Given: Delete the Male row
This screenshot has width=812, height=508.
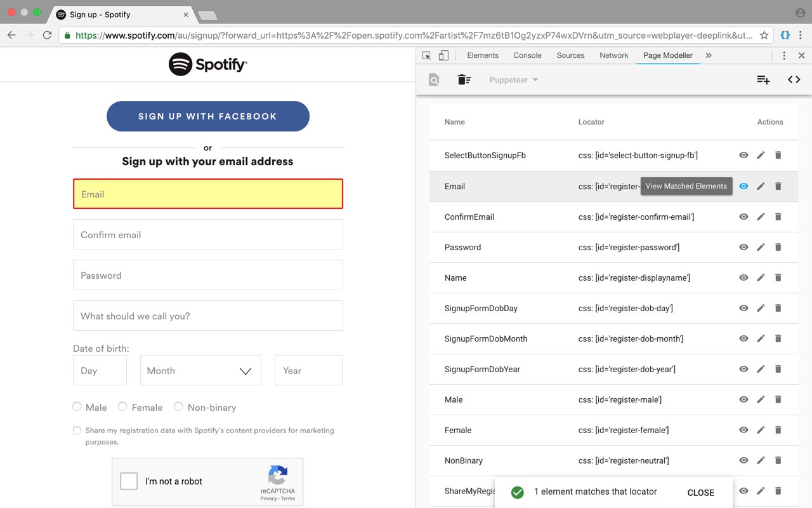Looking at the screenshot, I should pyautogui.click(x=778, y=399).
